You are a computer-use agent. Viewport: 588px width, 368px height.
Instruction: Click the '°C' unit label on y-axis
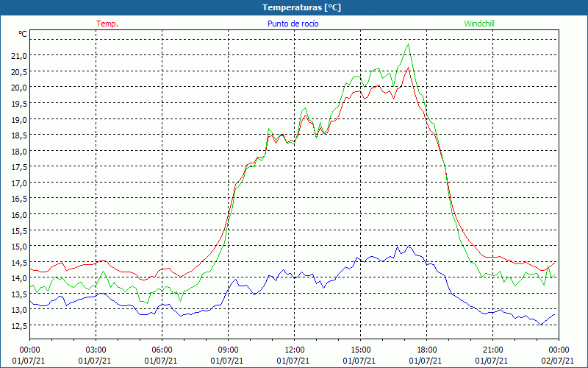click(23, 34)
